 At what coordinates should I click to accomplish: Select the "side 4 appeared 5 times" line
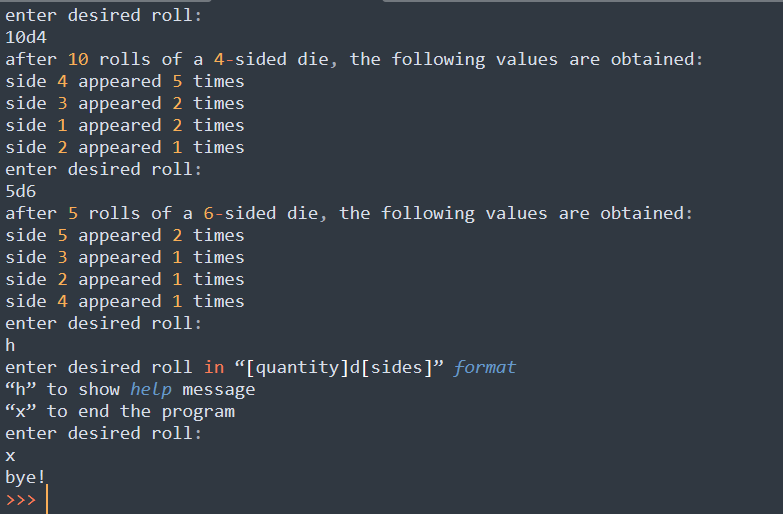(124, 81)
